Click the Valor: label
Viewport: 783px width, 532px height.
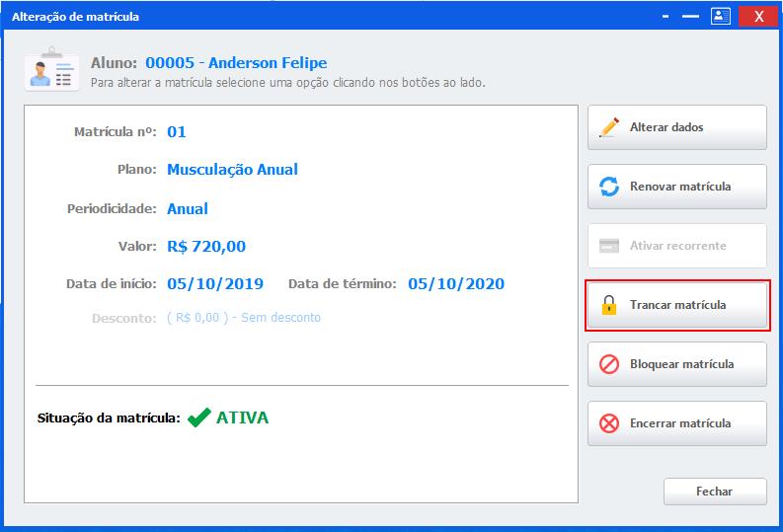(x=137, y=247)
